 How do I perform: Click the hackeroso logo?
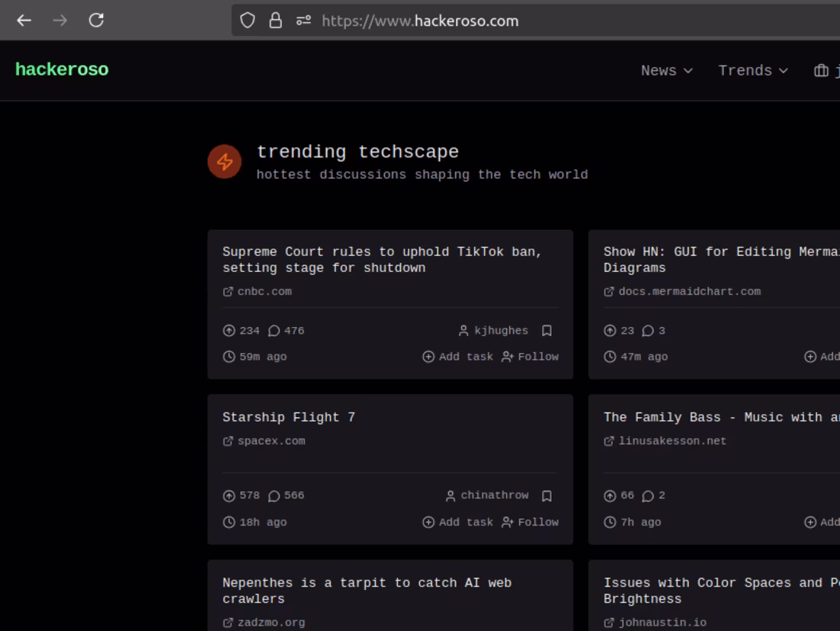[61, 69]
